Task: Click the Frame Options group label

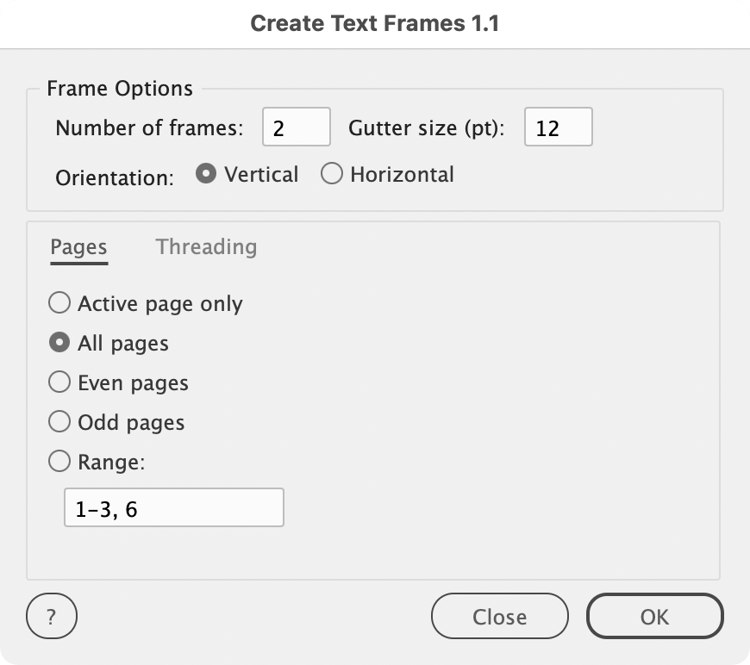Action: [120, 89]
